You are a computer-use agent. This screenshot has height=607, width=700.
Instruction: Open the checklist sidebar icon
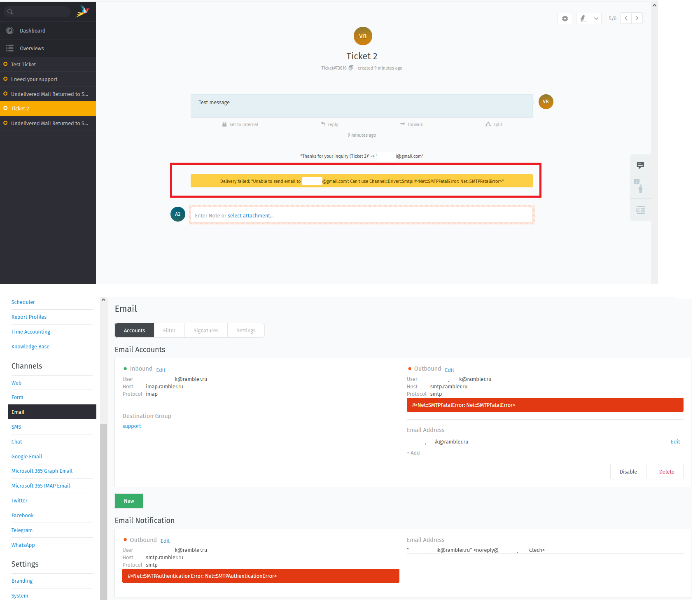640,210
